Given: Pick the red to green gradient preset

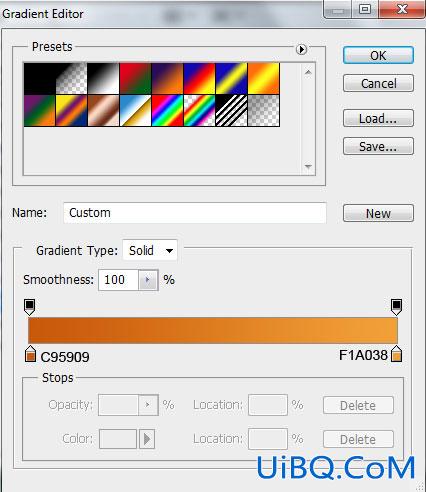Looking at the screenshot, I should coord(136,79).
